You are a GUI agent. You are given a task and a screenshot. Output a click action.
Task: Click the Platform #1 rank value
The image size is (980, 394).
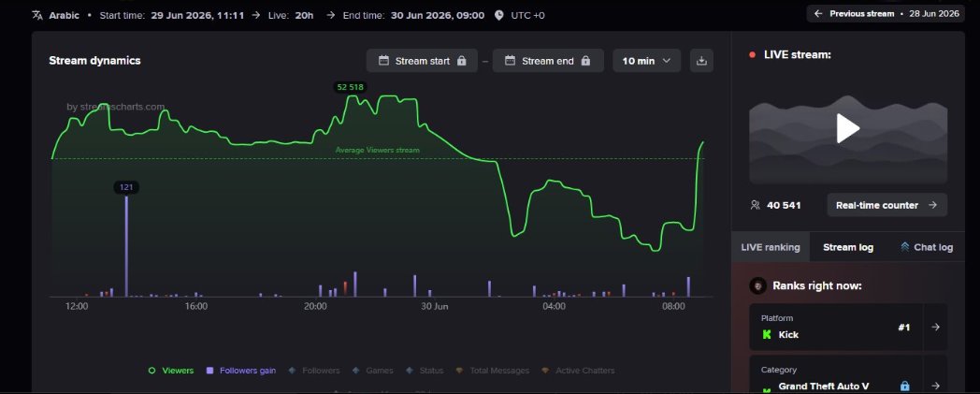903,327
